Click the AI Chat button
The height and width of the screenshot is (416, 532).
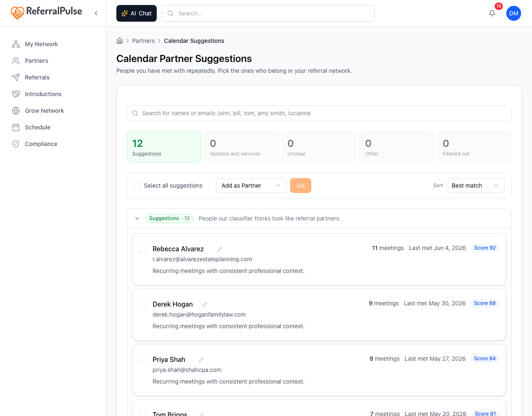click(136, 13)
